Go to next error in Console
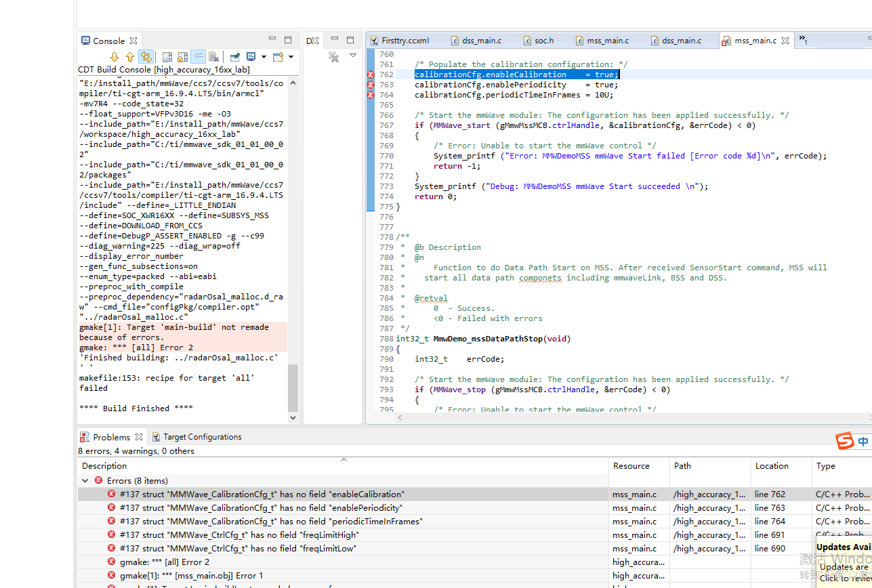This screenshot has height=588, width=872. [115, 57]
